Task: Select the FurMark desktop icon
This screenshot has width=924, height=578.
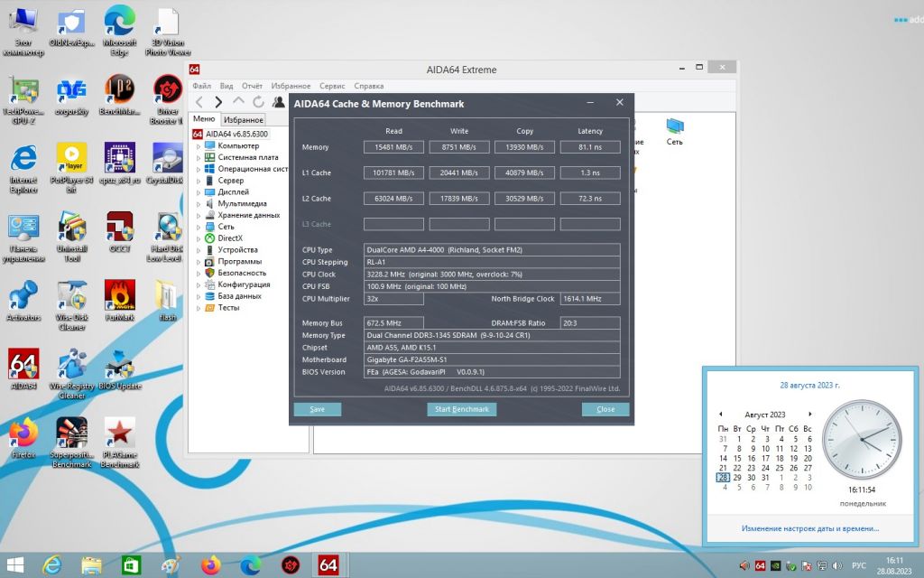Action: point(120,301)
